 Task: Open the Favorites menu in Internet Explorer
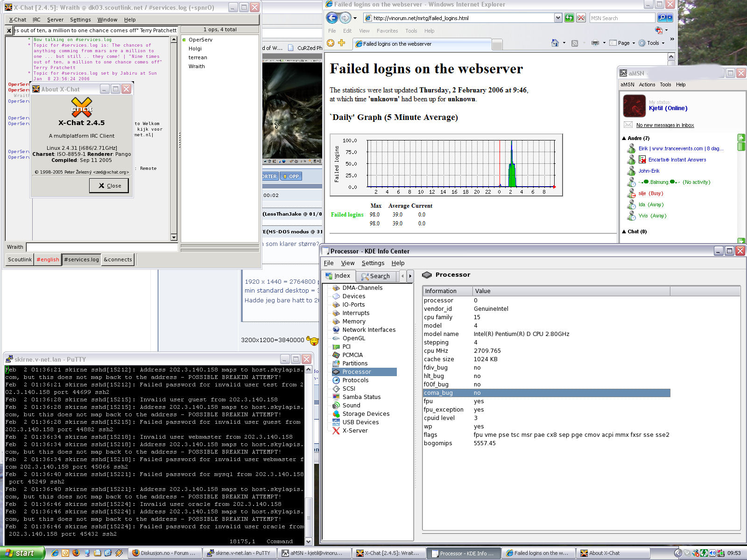click(387, 31)
